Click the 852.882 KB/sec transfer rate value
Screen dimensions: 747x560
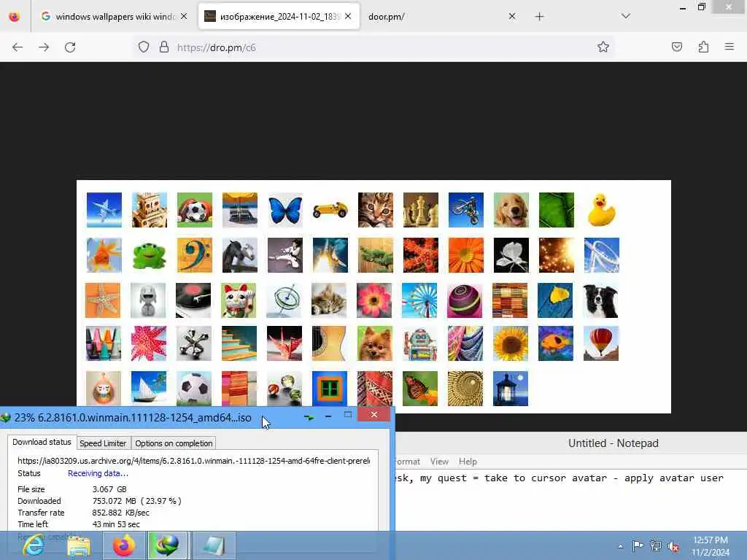click(x=120, y=513)
